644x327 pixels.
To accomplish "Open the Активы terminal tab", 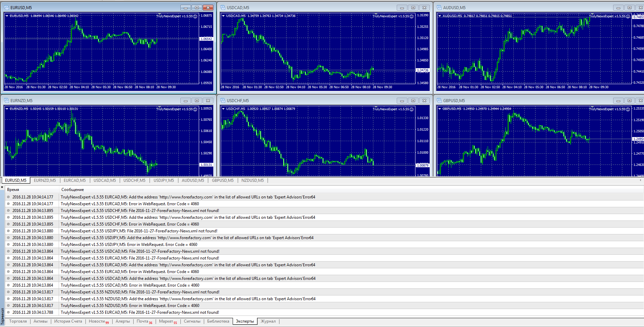I will coord(40,321).
